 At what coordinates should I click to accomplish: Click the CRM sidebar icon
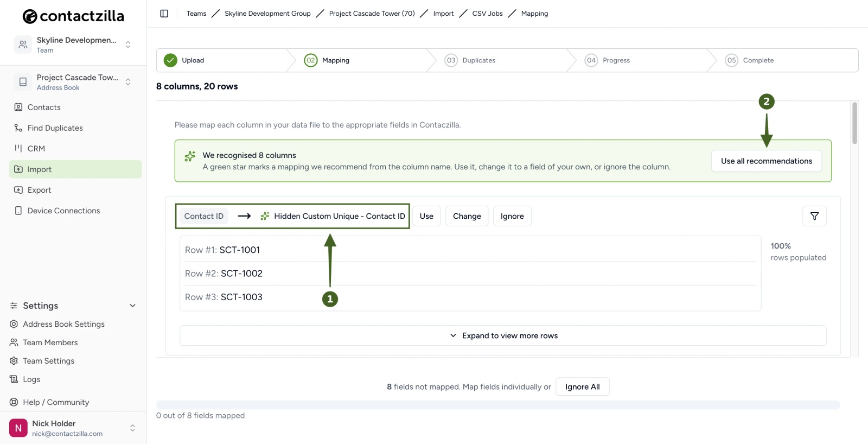point(18,149)
